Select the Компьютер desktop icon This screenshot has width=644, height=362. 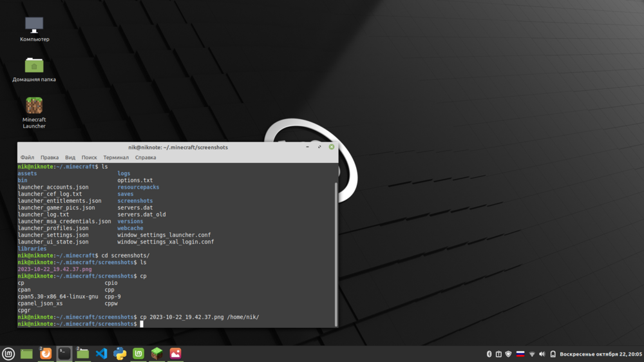point(35,29)
